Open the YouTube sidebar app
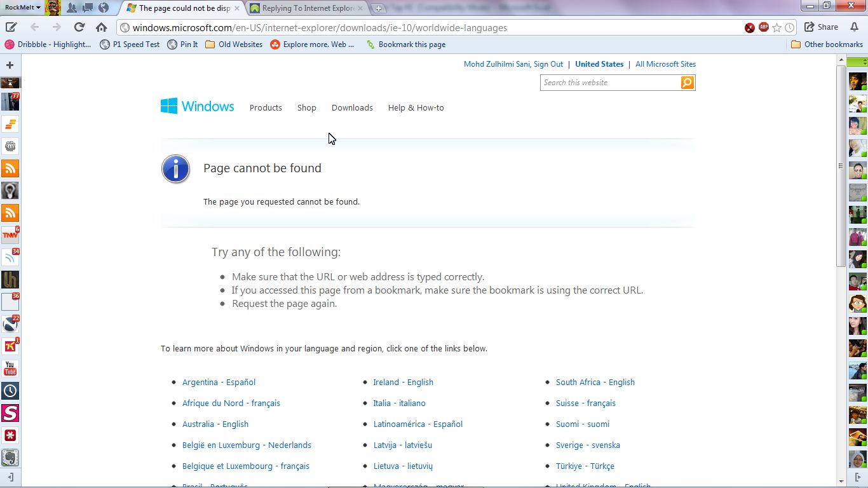 click(10, 369)
